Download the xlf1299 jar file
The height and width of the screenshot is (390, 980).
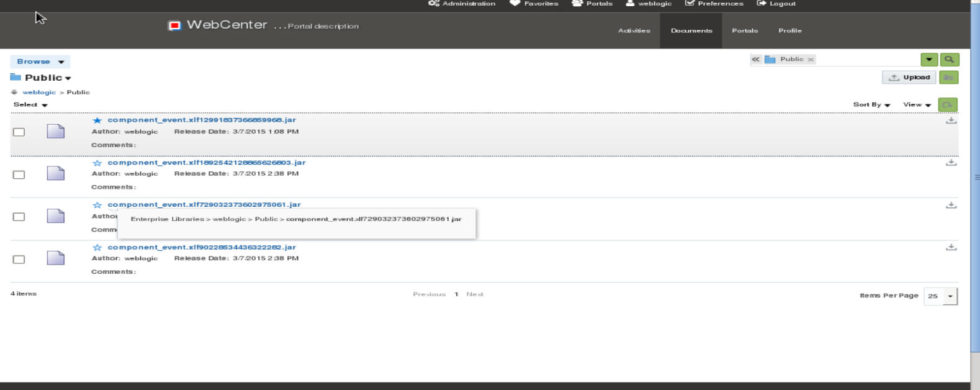[x=951, y=120]
